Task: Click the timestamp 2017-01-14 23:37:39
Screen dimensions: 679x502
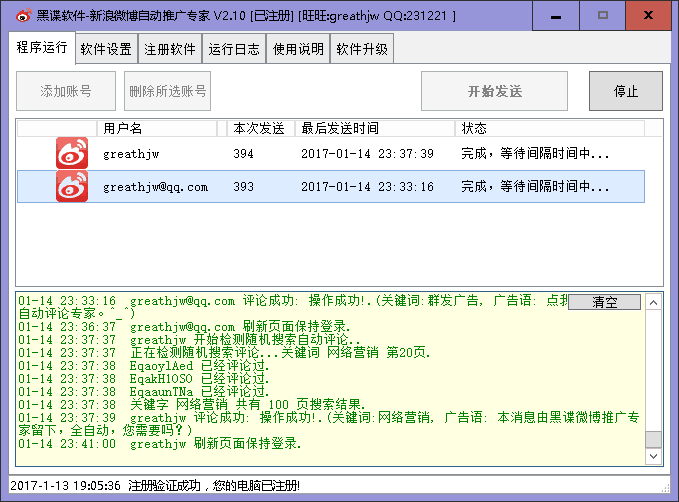Action: 367,154
